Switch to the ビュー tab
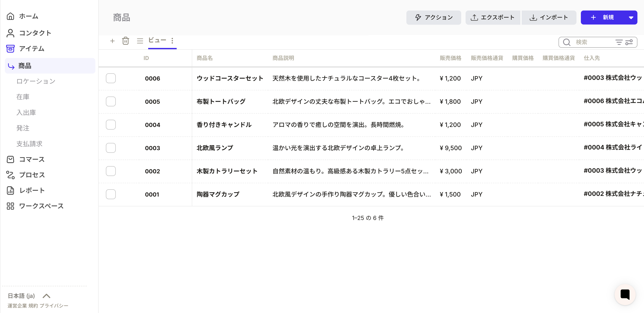 [x=157, y=40]
